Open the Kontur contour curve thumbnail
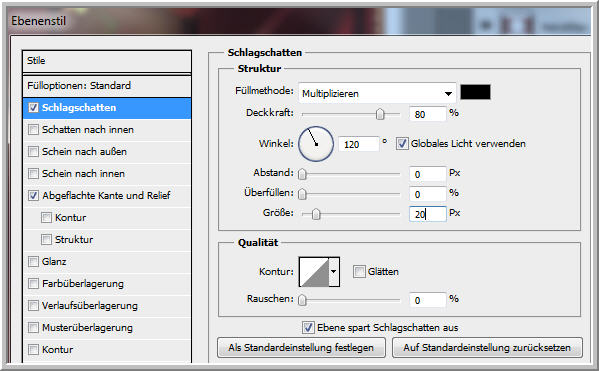The height and width of the screenshot is (371, 599). pyautogui.click(x=314, y=272)
